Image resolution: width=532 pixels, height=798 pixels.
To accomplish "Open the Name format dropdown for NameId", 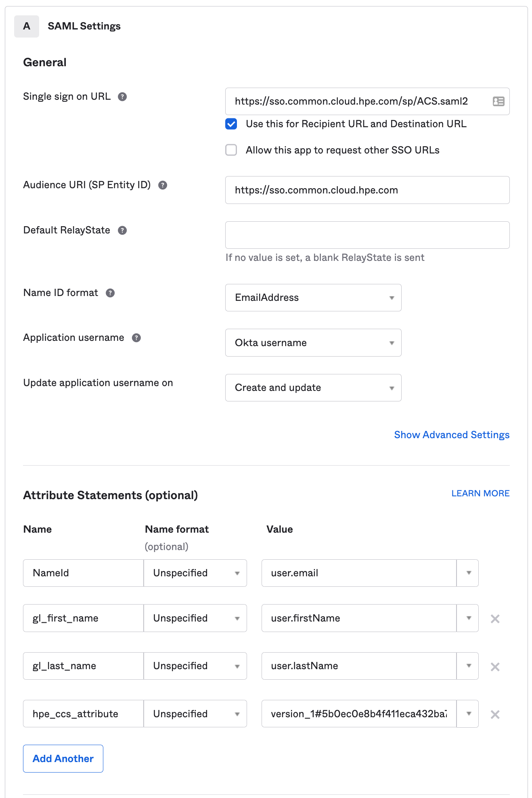I will click(x=237, y=573).
